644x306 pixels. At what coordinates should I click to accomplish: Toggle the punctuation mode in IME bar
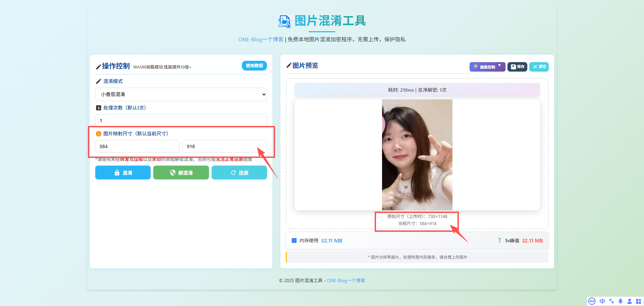click(611, 301)
